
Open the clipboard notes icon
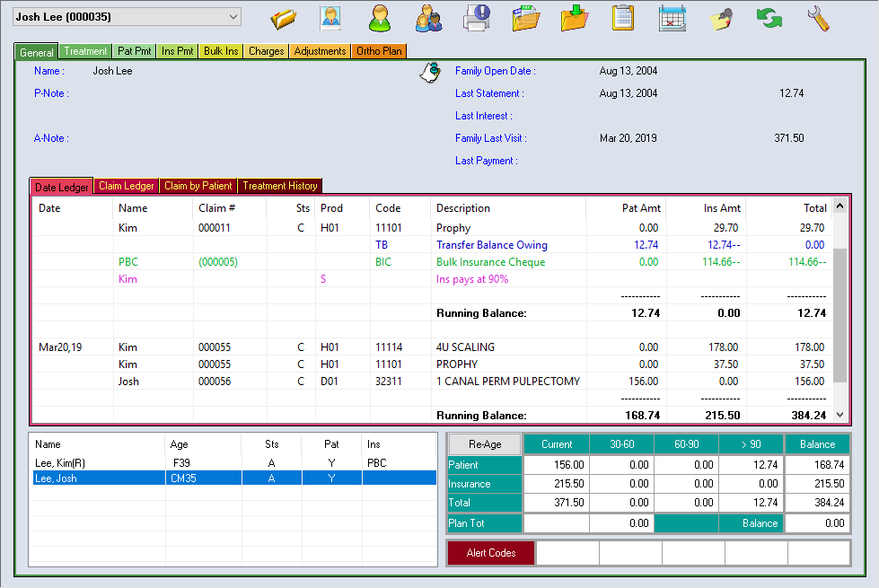click(622, 18)
